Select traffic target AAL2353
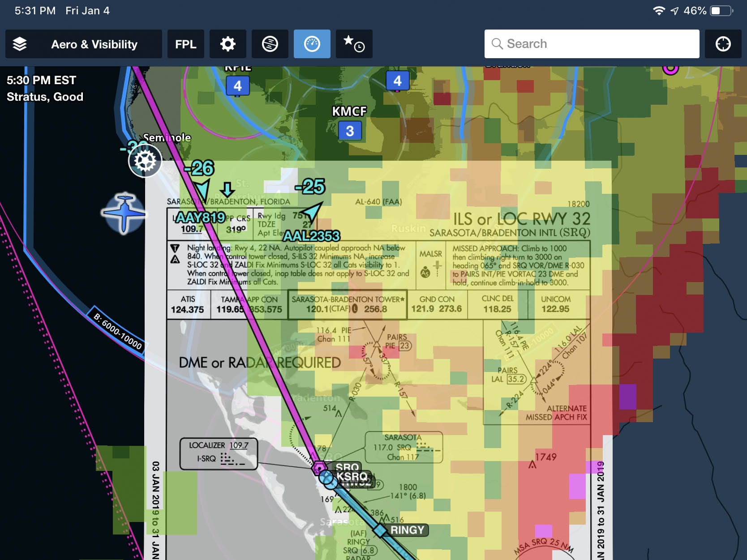747x560 pixels. 312,235
